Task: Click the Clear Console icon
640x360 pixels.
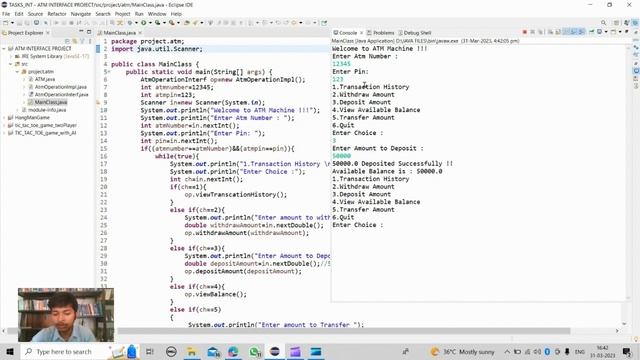Action: (x=551, y=32)
